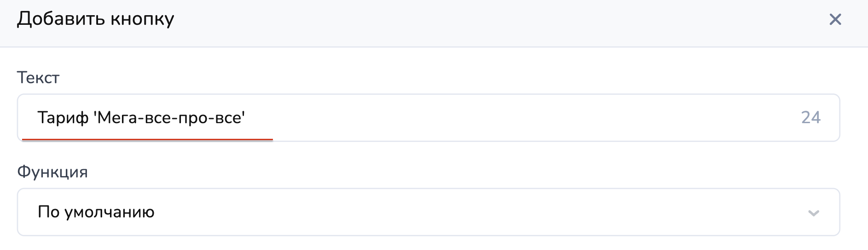Place cursor after the closing quote in text

(x=246, y=118)
